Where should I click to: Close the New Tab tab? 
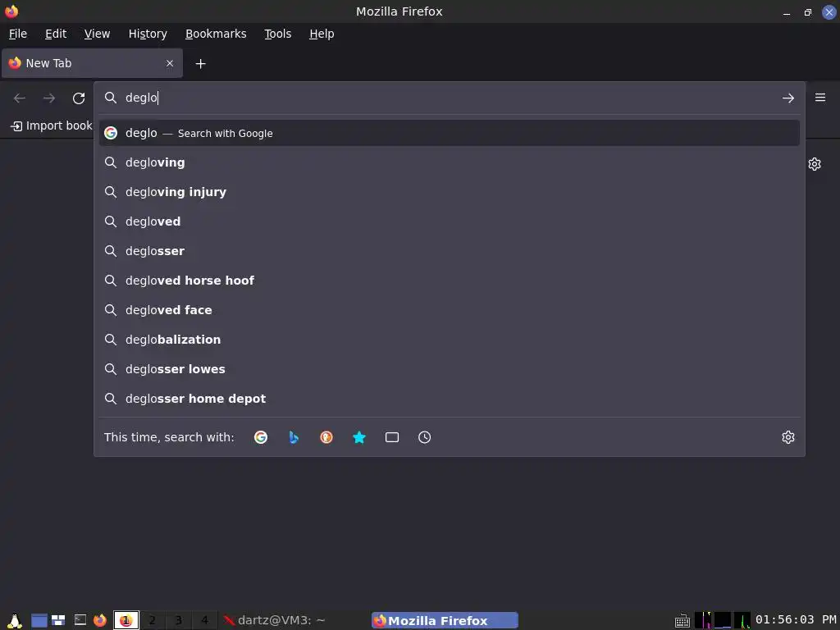[170, 63]
